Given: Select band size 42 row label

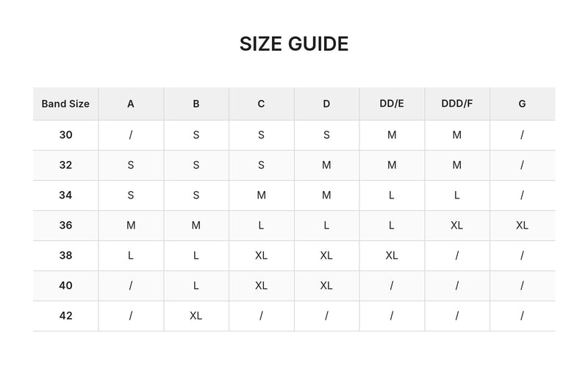Looking at the screenshot, I should click(x=65, y=316).
